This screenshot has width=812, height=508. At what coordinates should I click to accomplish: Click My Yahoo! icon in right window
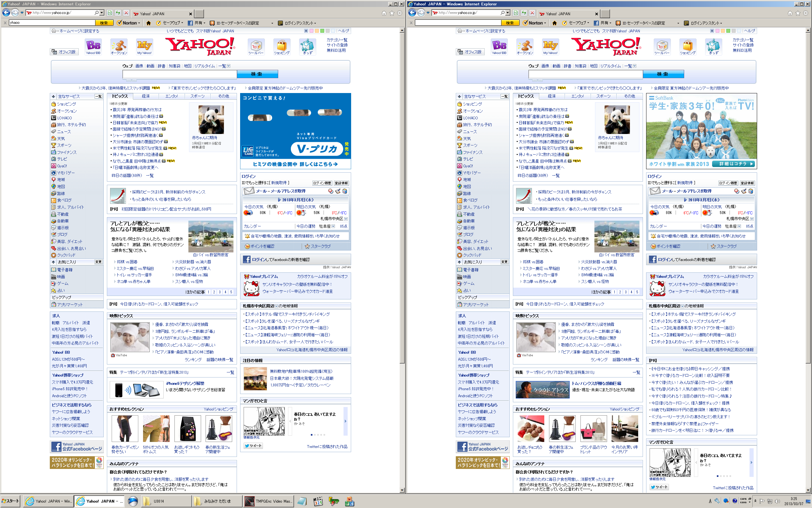[550, 47]
